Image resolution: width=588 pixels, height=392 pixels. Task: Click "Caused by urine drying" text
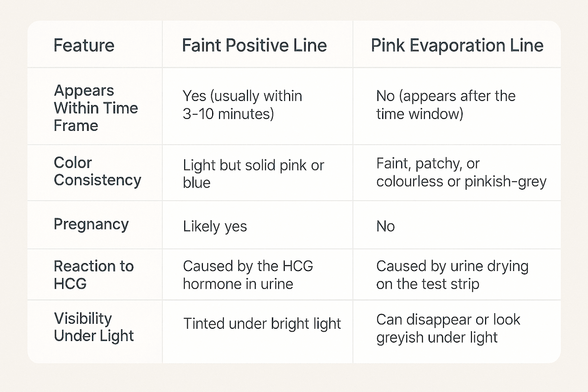coord(452,266)
